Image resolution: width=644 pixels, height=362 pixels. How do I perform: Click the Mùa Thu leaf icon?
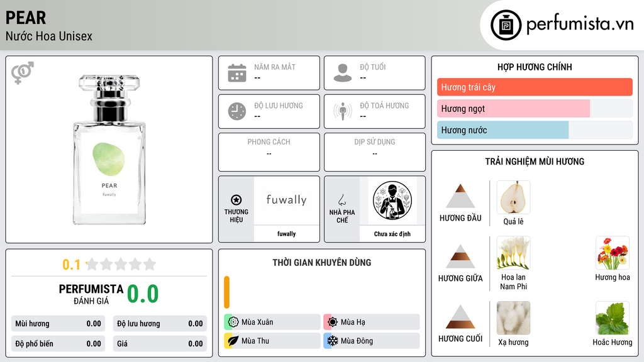pos(233,341)
